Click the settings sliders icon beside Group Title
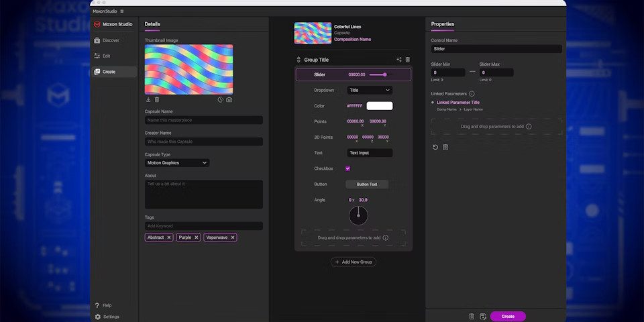This screenshot has height=322, width=644. 399,60
